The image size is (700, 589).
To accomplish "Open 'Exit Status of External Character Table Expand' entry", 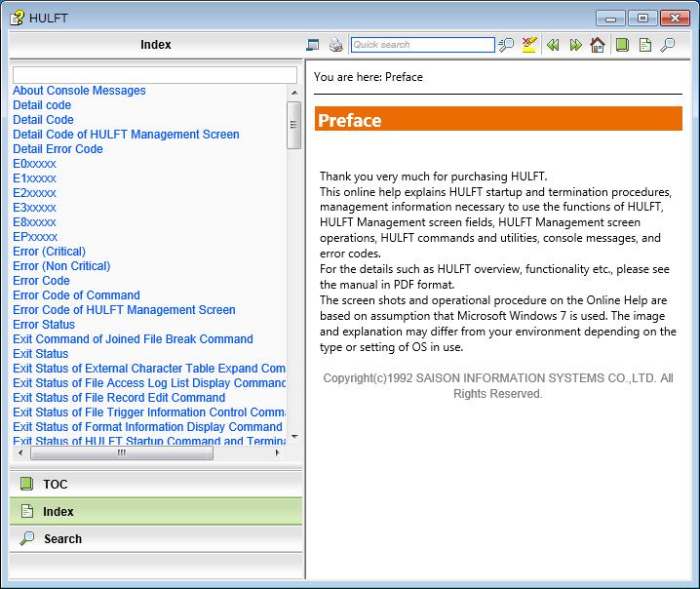I will point(149,369).
